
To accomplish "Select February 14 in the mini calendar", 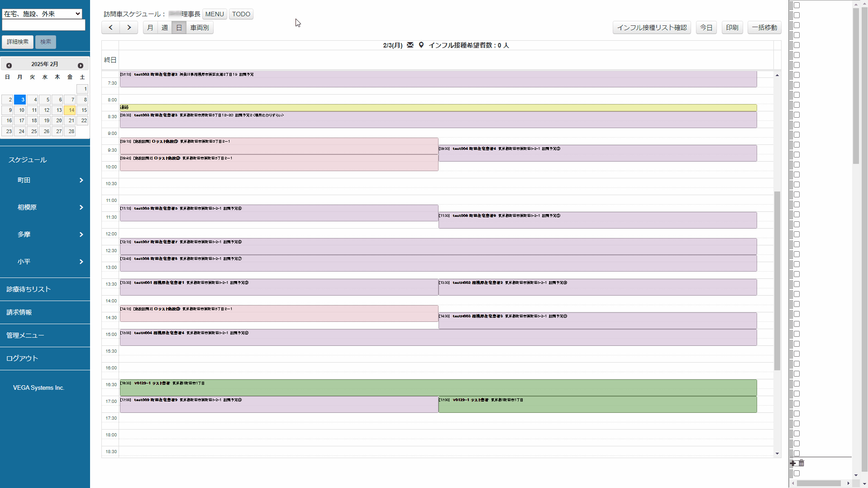I will [70, 110].
